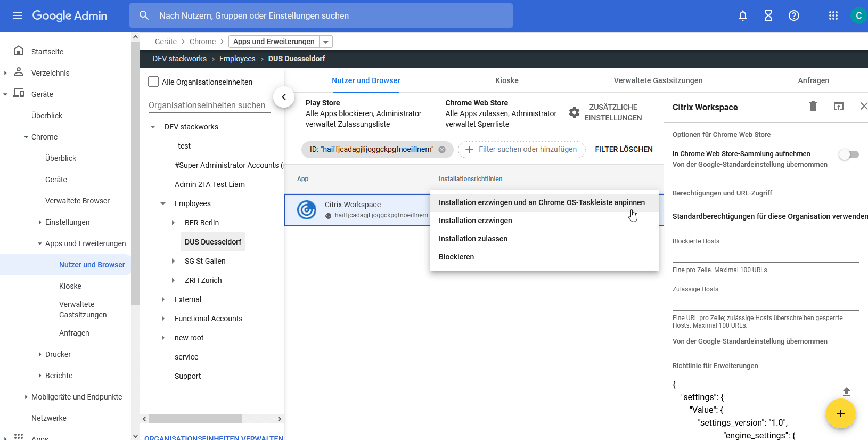Select DUS Duesseldorf organizational unit
868x440 pixels.
[x=213, y=242]
